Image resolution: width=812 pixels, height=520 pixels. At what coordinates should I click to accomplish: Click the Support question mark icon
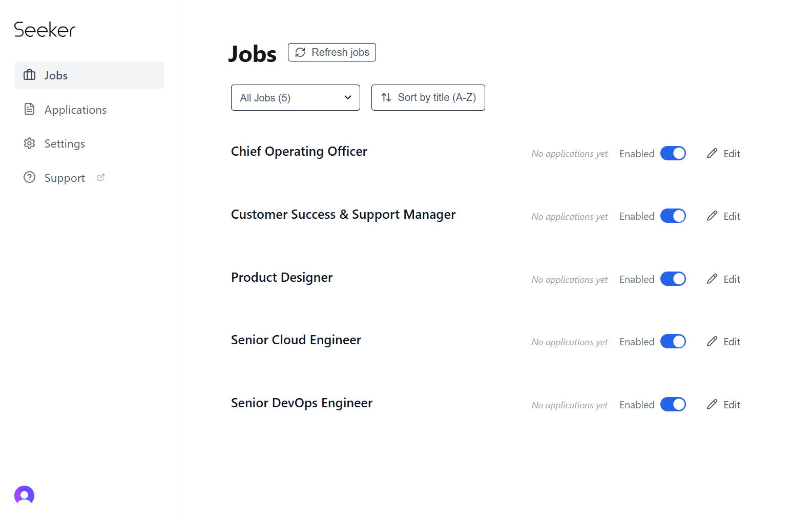(x=30, y=177)
